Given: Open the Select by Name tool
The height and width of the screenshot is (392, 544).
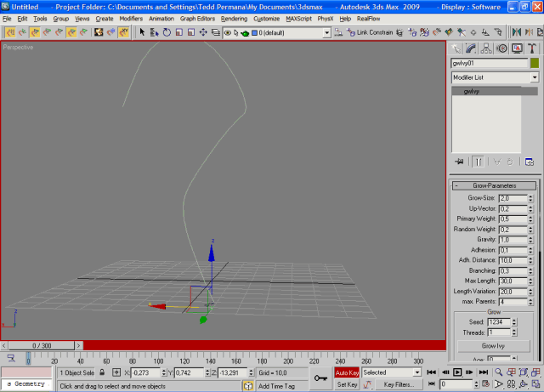Looking at the screenshot, I should tap(154, 32).
